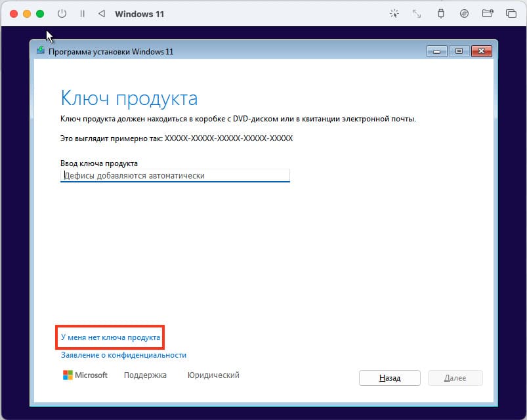Click the overlapping windows icon in toolbar

pyautogui.click(x=511, y=14)
